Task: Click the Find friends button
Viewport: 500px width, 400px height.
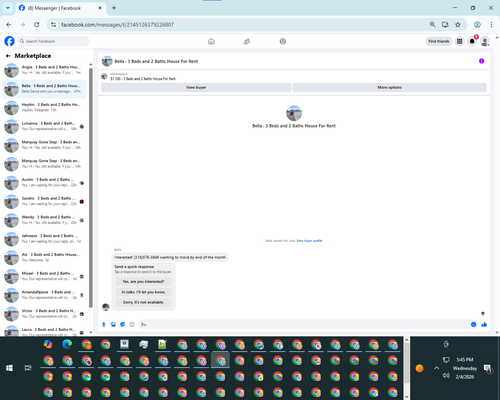Action: 439,41
